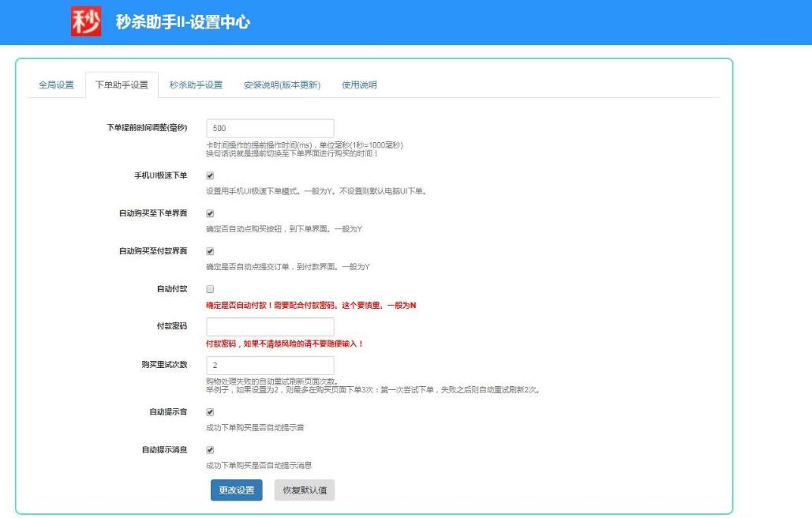Viewport: 812px width, 518px height.
Task: Open the 使用说明 tab
Action: 359,85
